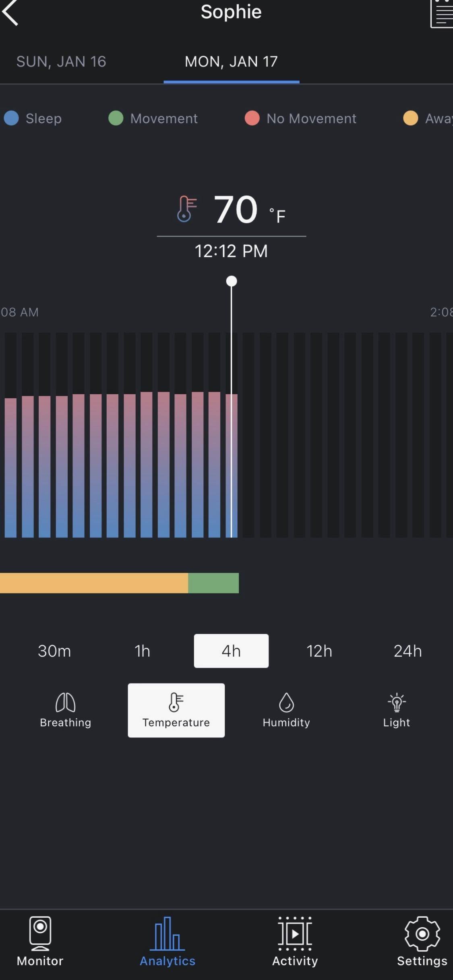
Task: Switch time range to 30m
Action: click(x=54, y=651)
